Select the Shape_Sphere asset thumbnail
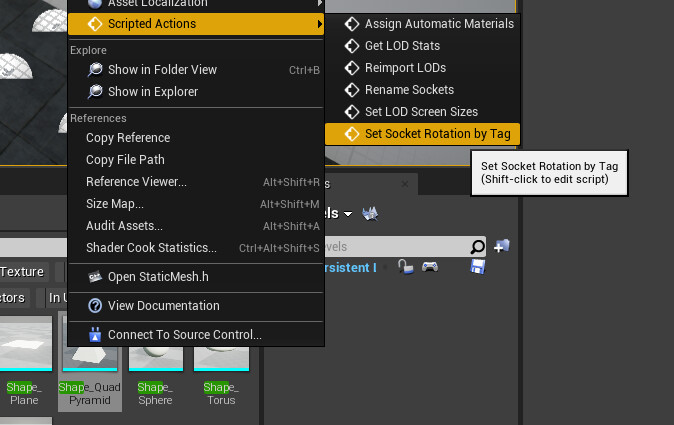The height and width of the screenshot is (425, 674). click(x=156, y=359)
